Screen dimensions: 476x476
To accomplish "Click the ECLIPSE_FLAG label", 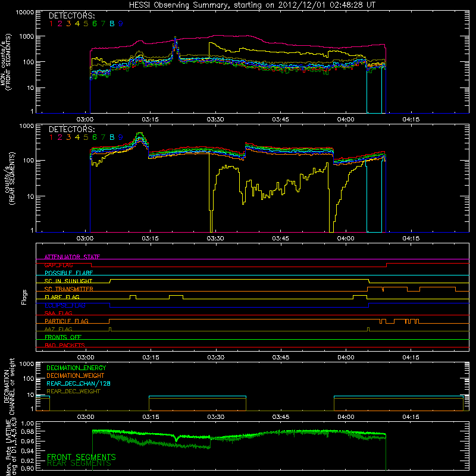I will point(65,305).
